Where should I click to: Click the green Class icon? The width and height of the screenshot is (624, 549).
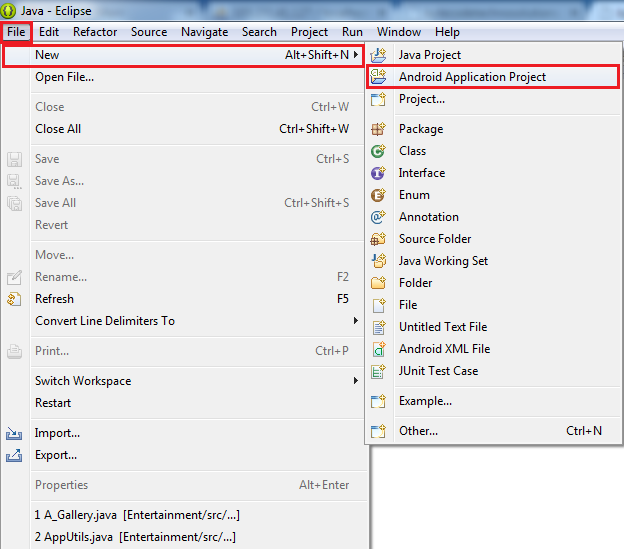pos(378,151)
